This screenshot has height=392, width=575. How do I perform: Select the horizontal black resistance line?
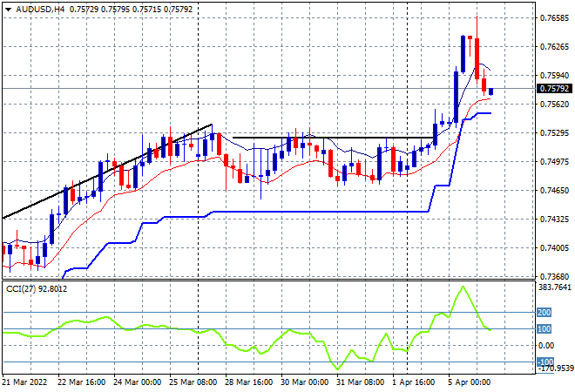pos(333,138)
